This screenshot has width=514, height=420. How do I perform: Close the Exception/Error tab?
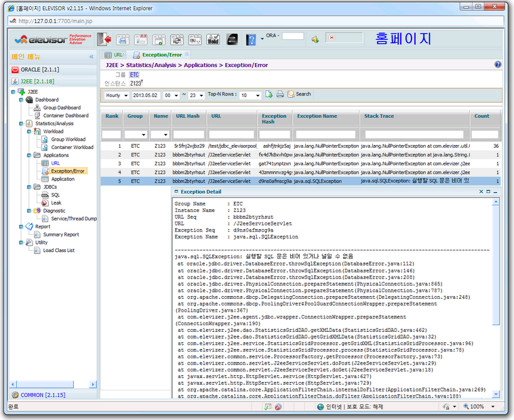click(187, 54)
